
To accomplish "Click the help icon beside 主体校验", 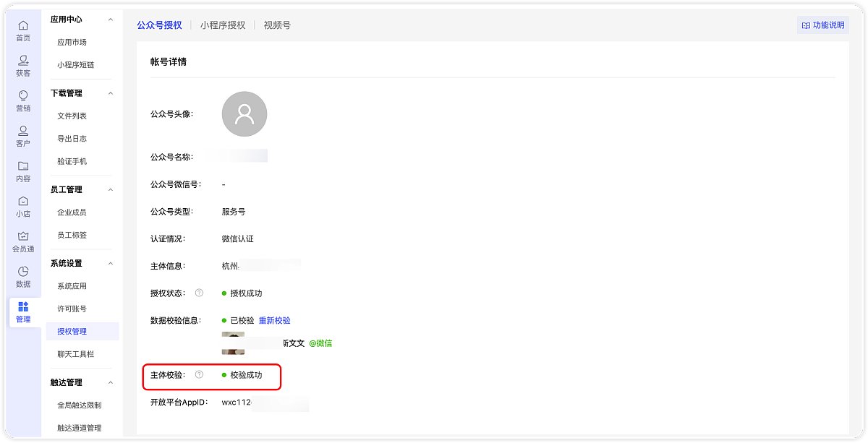I will click(200, 375).
